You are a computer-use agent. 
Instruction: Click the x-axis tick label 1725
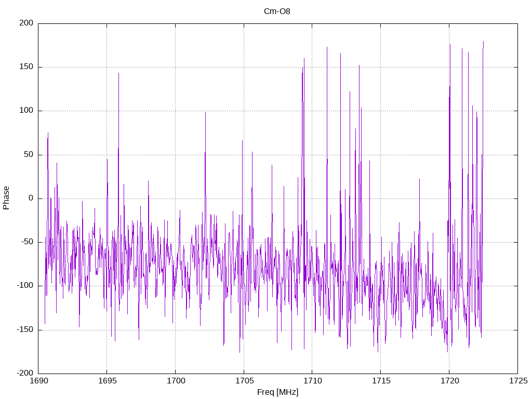coord(518,381)
